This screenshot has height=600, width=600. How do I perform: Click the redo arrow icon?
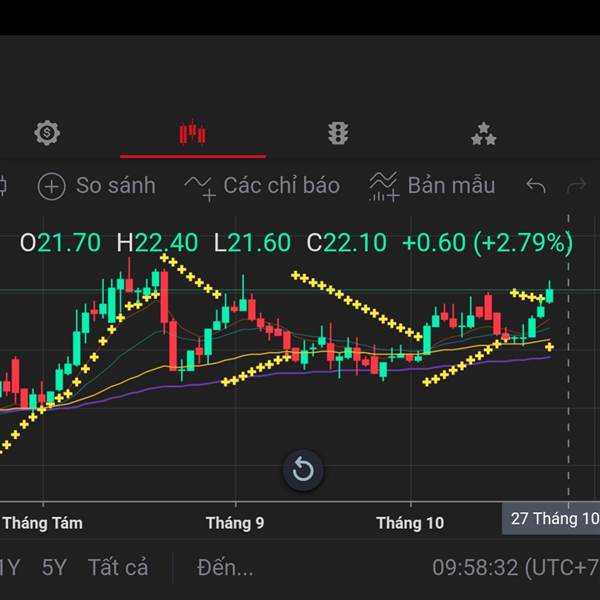577,186
